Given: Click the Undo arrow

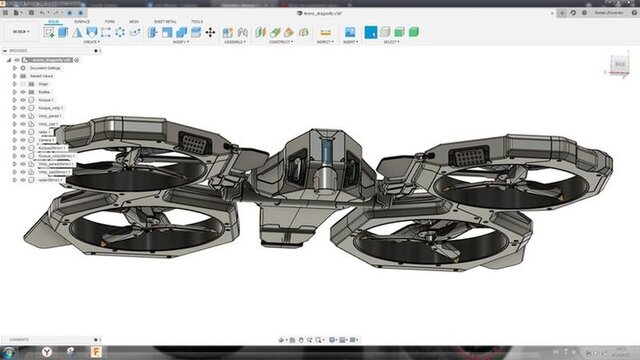Looking at the screenshot, I should (x=42, y=13).
